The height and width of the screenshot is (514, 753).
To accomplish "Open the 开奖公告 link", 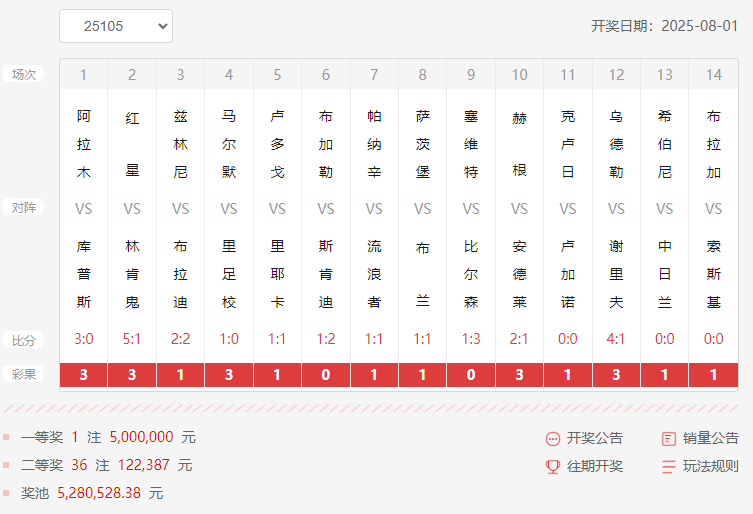I will pyautogui.click(x=595, y=438).
